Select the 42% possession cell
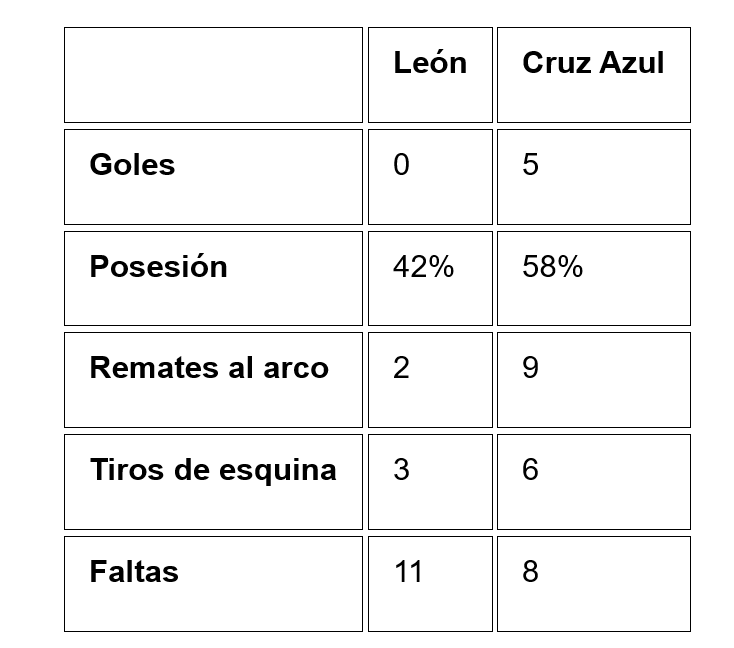 tap(430, 279)
